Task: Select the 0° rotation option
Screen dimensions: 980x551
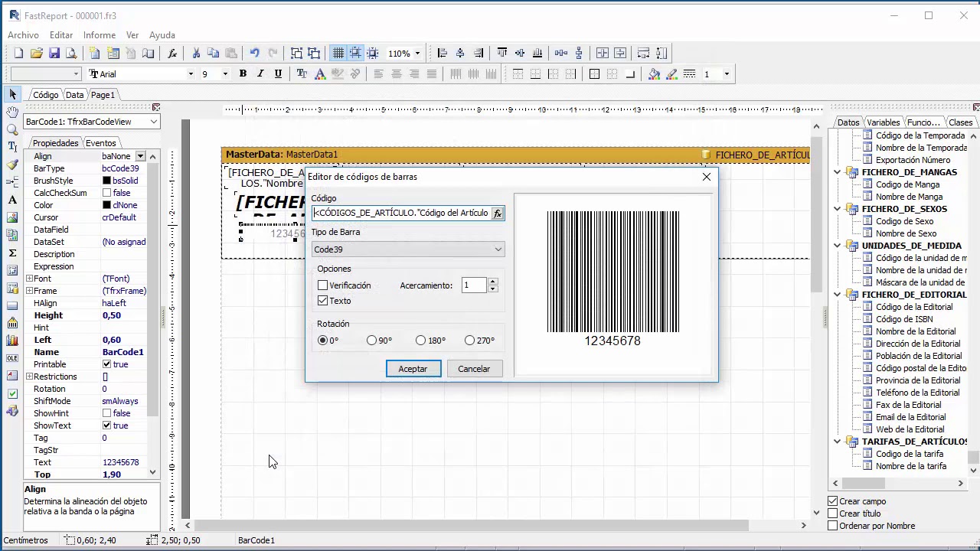Action: click(322, 341)
